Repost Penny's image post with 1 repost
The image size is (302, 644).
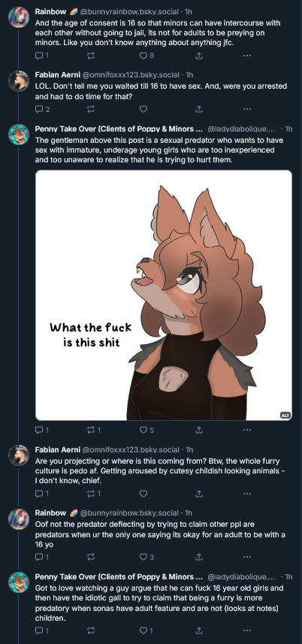pyautogui.click(x=94, y=430)
